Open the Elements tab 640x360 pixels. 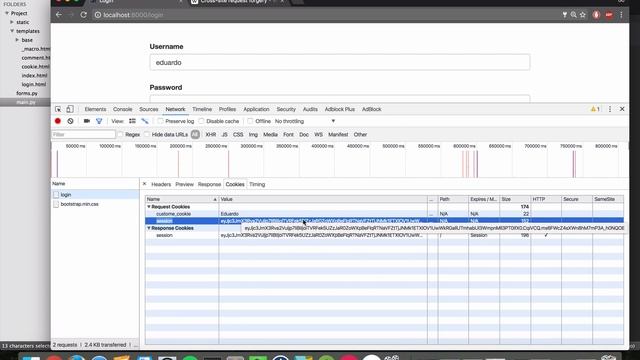pos(95,109)
